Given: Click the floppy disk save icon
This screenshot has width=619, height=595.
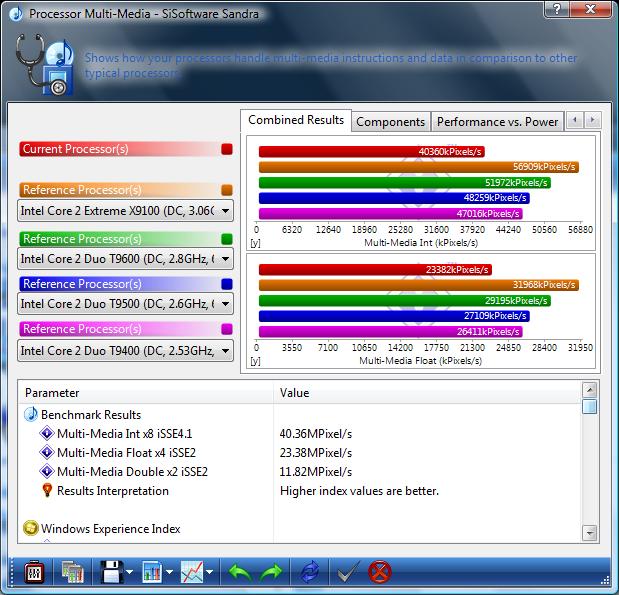Looking at the screenshot, I should pos(111,572).
